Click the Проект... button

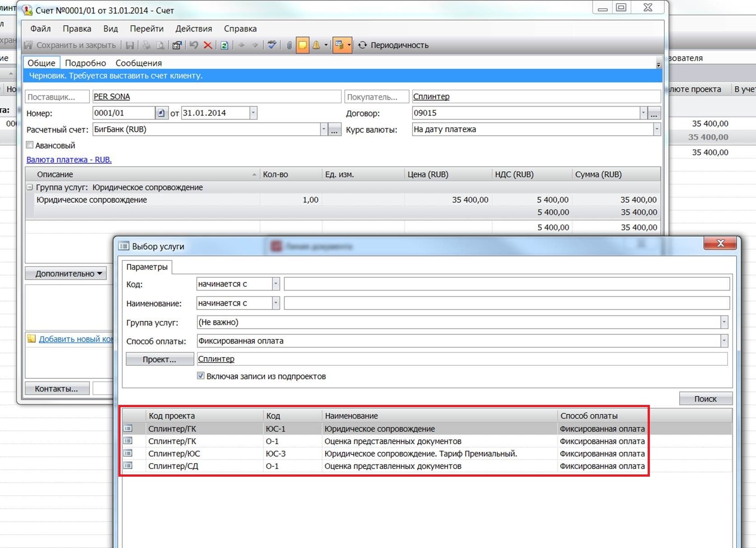tap(160, 359)
